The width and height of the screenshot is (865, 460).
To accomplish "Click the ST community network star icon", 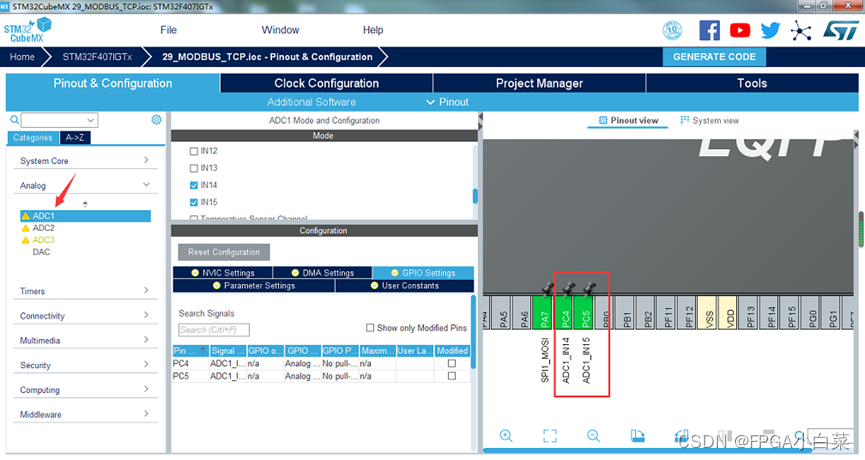I will click(800, 31).
